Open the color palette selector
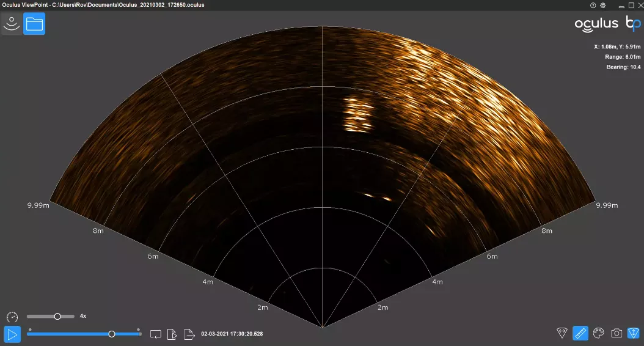The image size is (644, 346). point(599,333)
